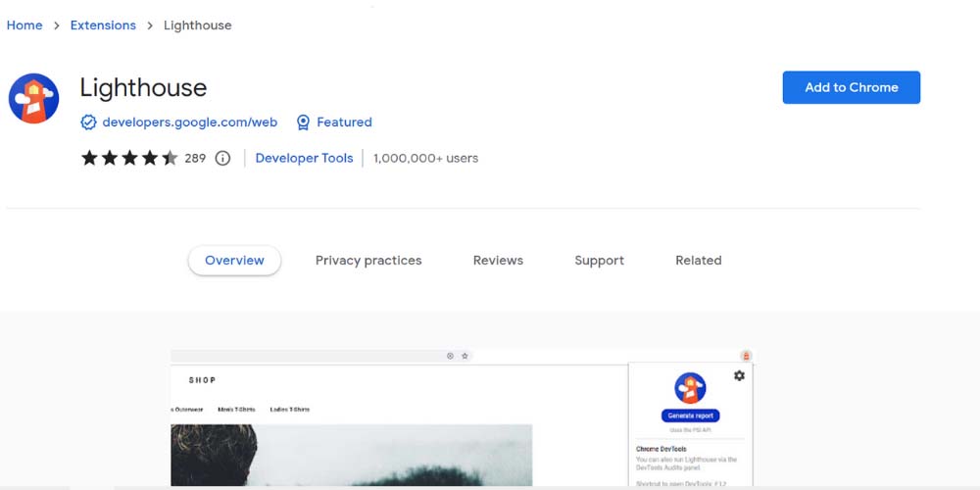980x490 pixels.
Task: Switch to the Privacy practices tab
Action: (368, 261)
